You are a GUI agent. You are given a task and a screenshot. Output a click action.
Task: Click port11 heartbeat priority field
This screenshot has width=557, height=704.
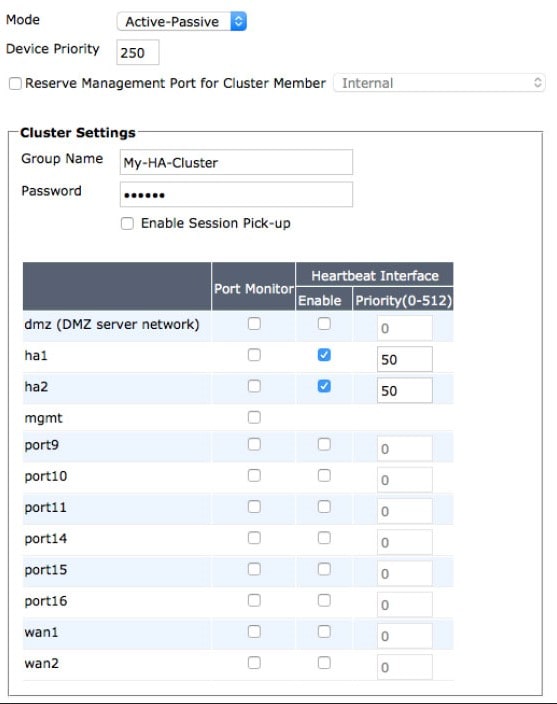[x=405, y=511]
